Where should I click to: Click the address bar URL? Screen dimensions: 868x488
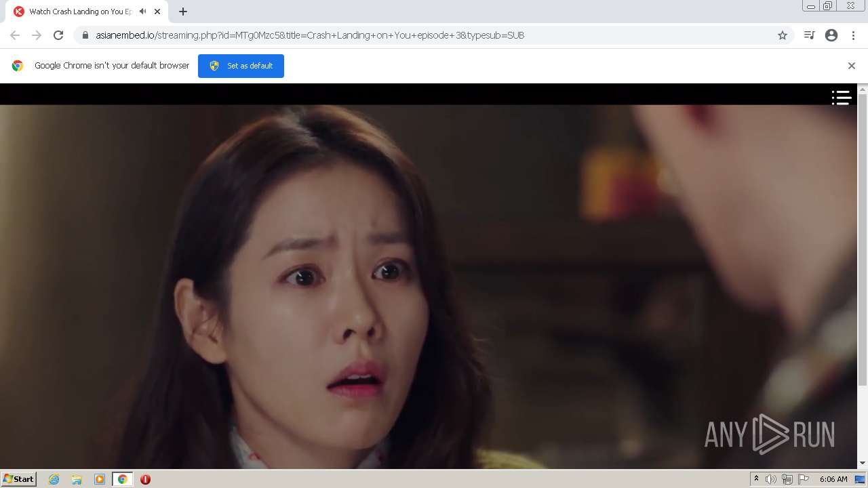click(x=310, y=35)
